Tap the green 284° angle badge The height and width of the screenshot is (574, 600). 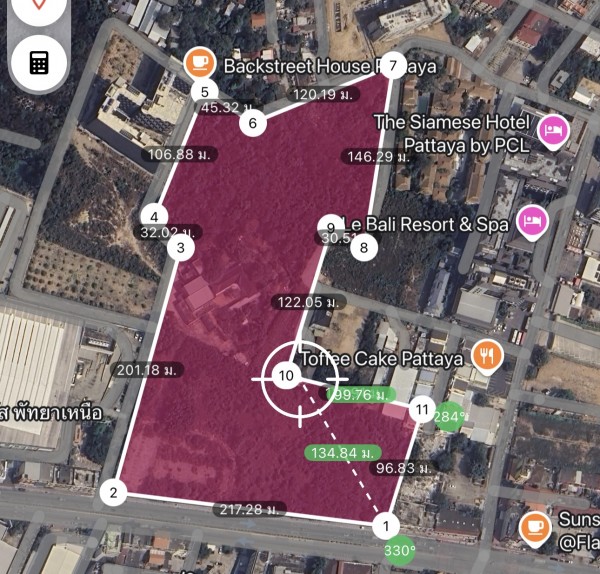(x=449, y=416)
